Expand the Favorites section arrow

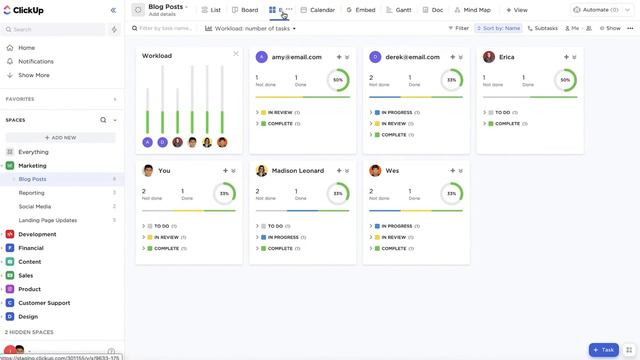pyautogui.click(x=115, y=99)
